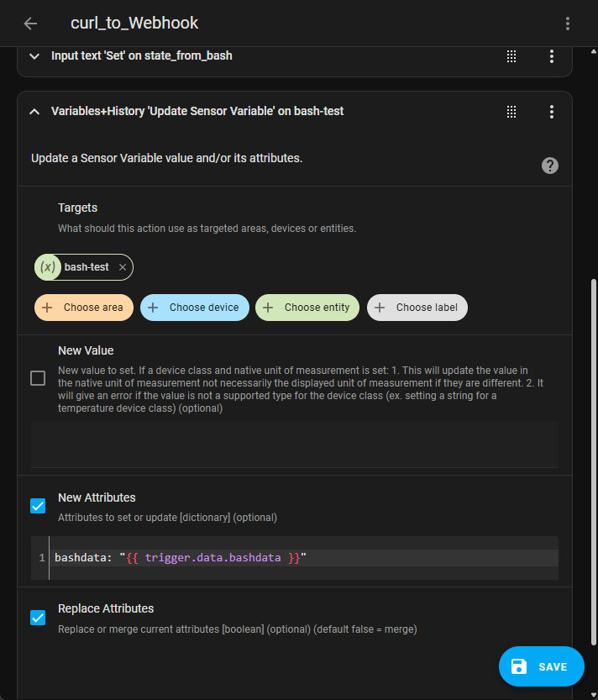Click drag handle on Input text action
The height and width of the screenshot is (700, 598).
tap(511, 56)
